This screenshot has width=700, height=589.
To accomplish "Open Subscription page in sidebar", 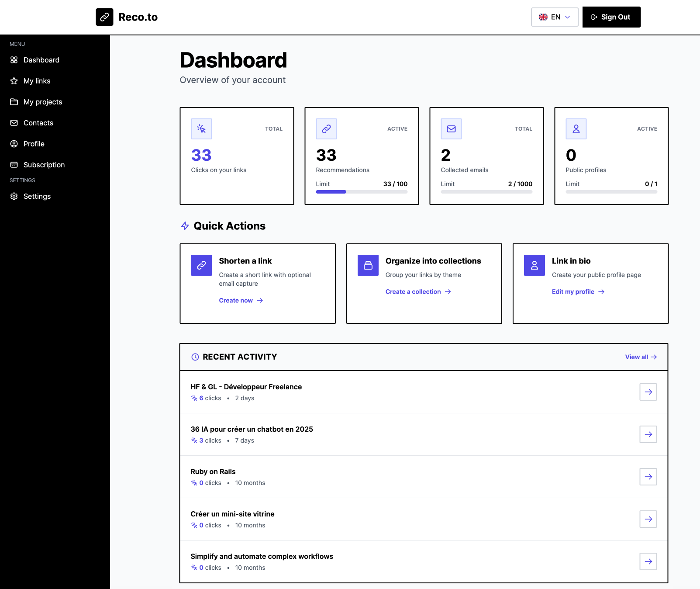I will point(44,165).
